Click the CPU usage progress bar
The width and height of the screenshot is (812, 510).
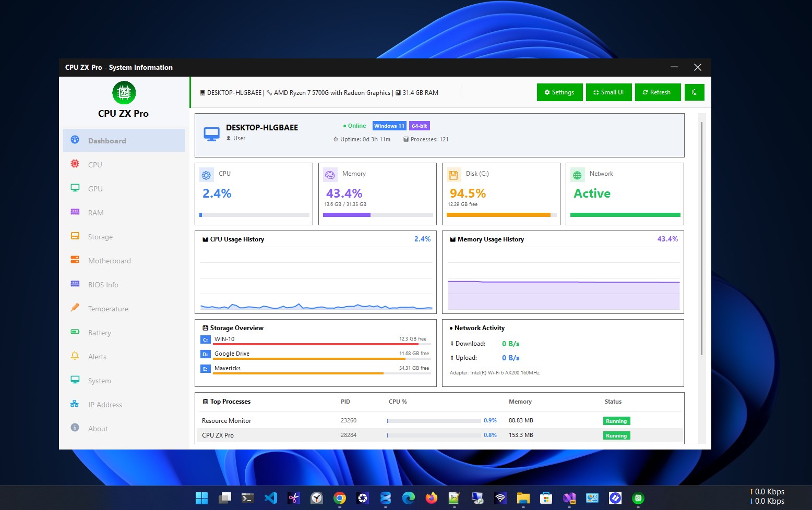point(254,215)
